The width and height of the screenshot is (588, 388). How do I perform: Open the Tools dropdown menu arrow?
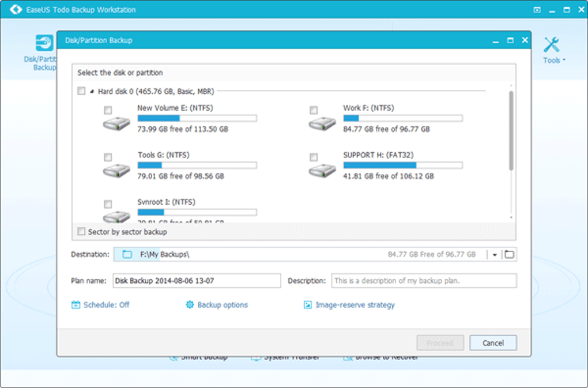tap(564, 60)
